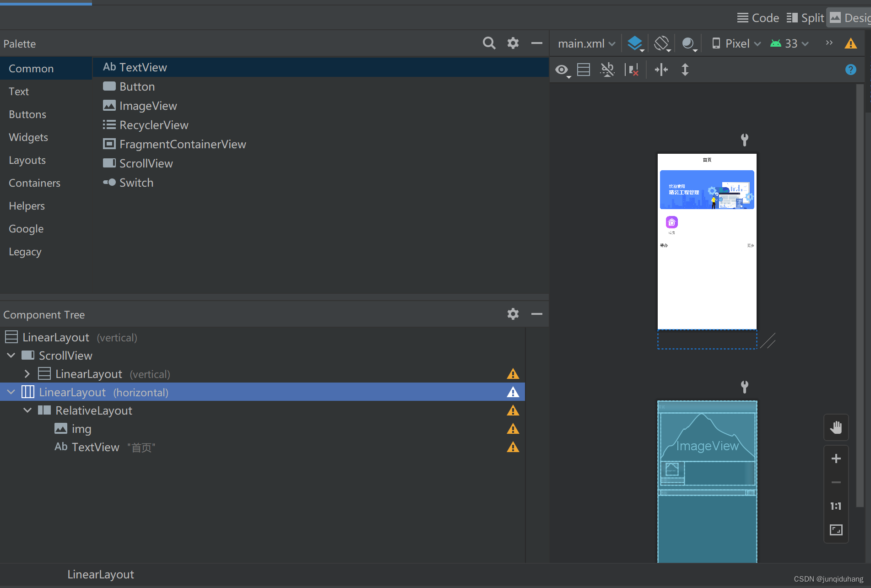871x588 pixels.
Task: Click the banner image in design preview
Action: coord(707,190)
